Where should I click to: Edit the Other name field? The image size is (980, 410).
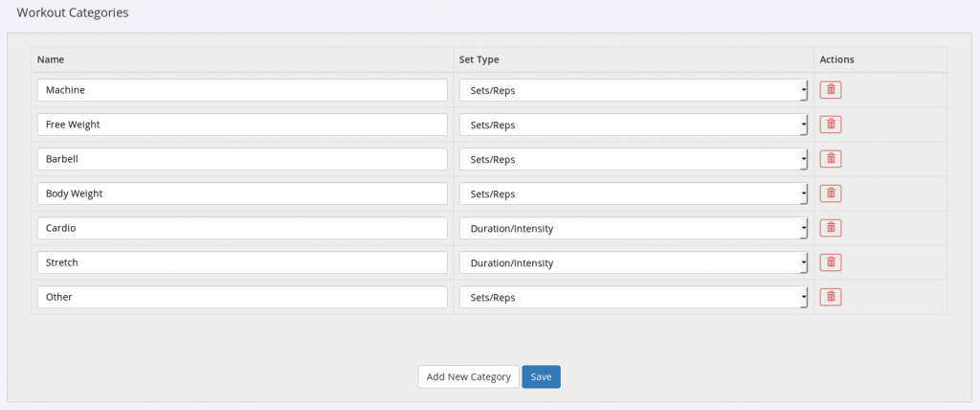pyautogui.click(x=242, y=297)
